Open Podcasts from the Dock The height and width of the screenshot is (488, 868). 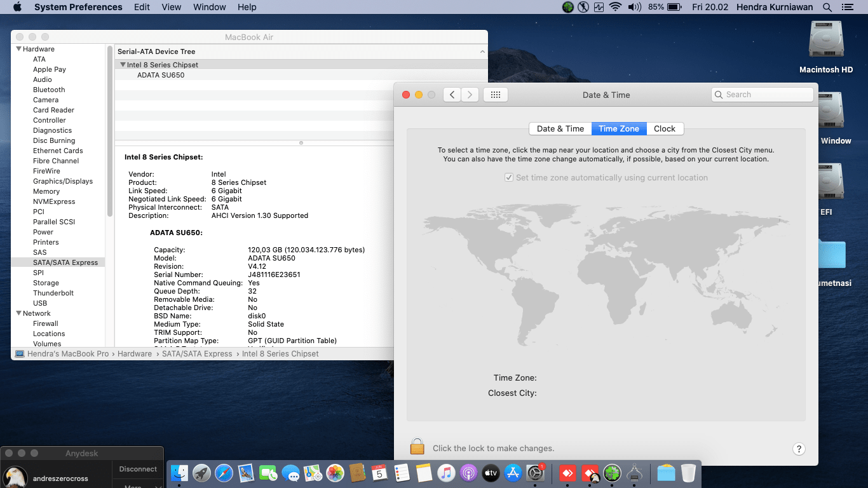tap(468, 473)
